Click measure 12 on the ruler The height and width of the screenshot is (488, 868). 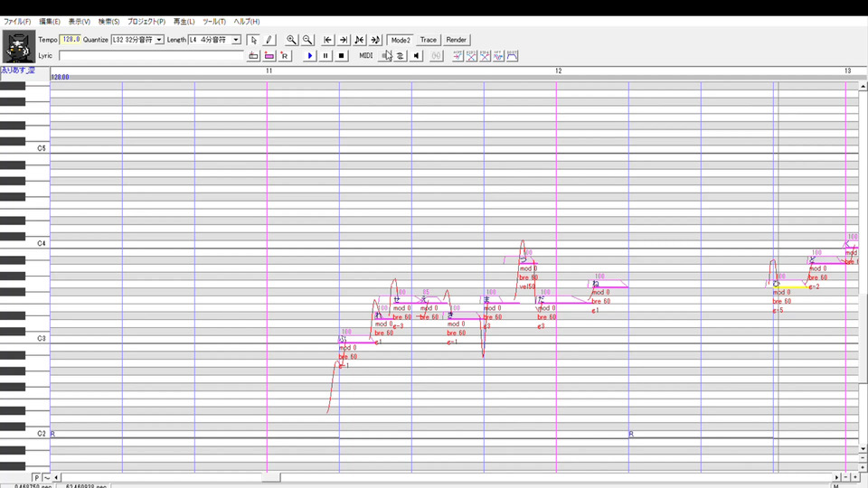[x=559, y=70]
